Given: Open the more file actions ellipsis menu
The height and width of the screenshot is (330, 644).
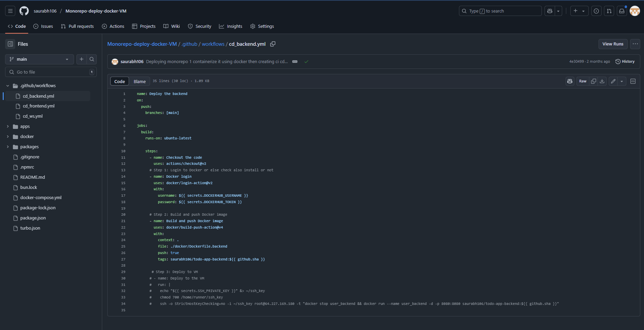Looking at the screenshot, I should 635,44.
